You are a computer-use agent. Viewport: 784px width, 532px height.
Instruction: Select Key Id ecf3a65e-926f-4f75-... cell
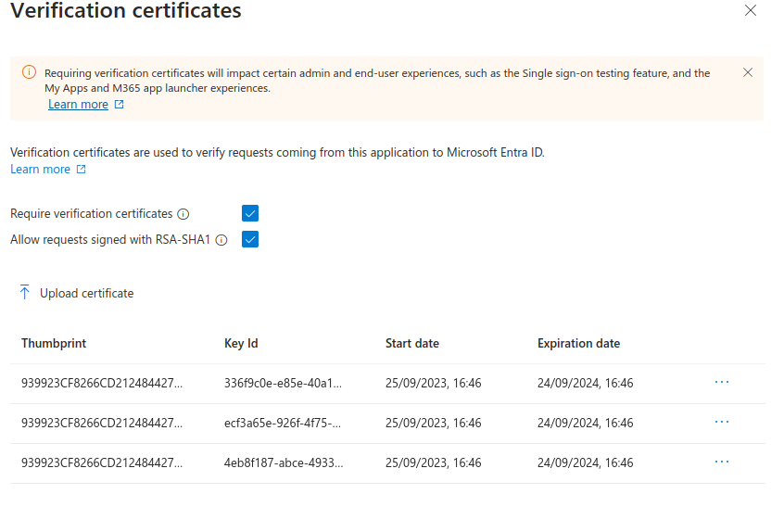click(x=283, y=423)
